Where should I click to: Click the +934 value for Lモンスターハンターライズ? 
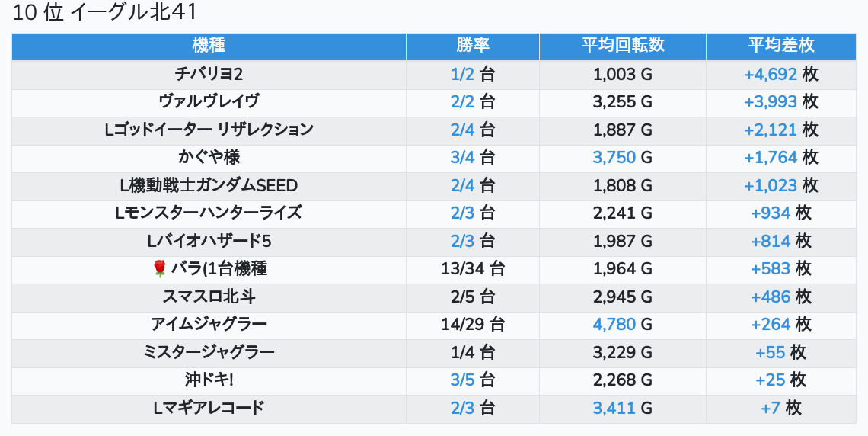(770, 213)
